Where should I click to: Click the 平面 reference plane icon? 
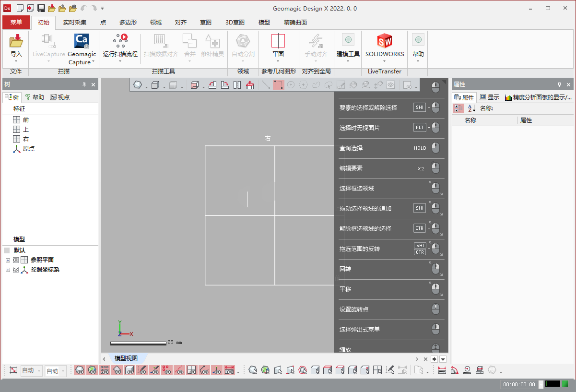click(x=278, y=41)
